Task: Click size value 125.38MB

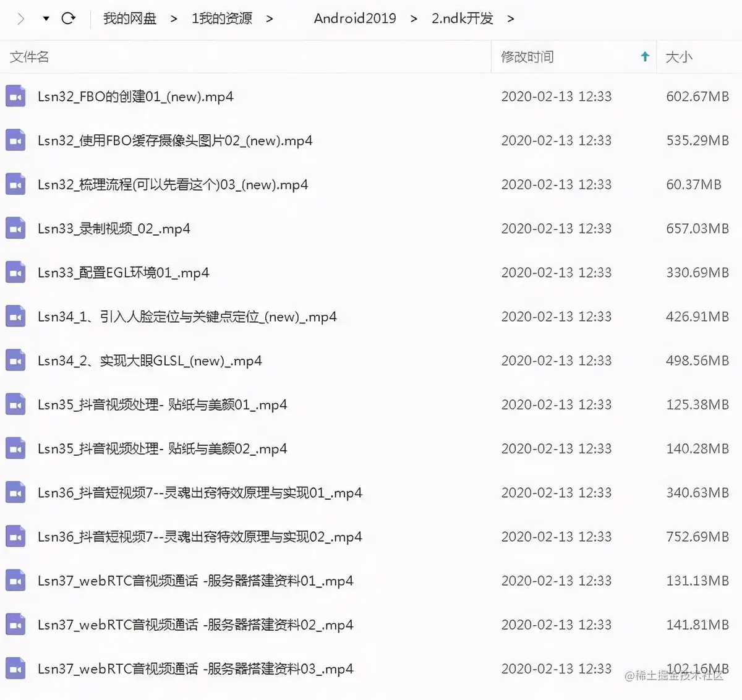Action: tap(697, 404)
